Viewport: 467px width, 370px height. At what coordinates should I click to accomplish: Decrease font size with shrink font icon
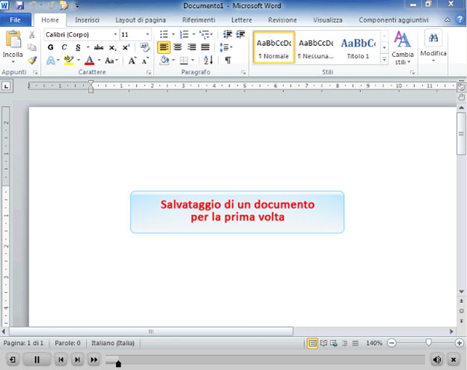click(x=145, y=61)
